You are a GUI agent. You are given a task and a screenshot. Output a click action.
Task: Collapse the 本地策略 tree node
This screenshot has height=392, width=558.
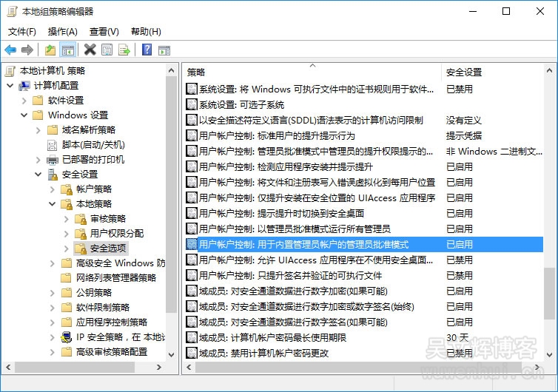pyautogui.click(x=52, y=204)
